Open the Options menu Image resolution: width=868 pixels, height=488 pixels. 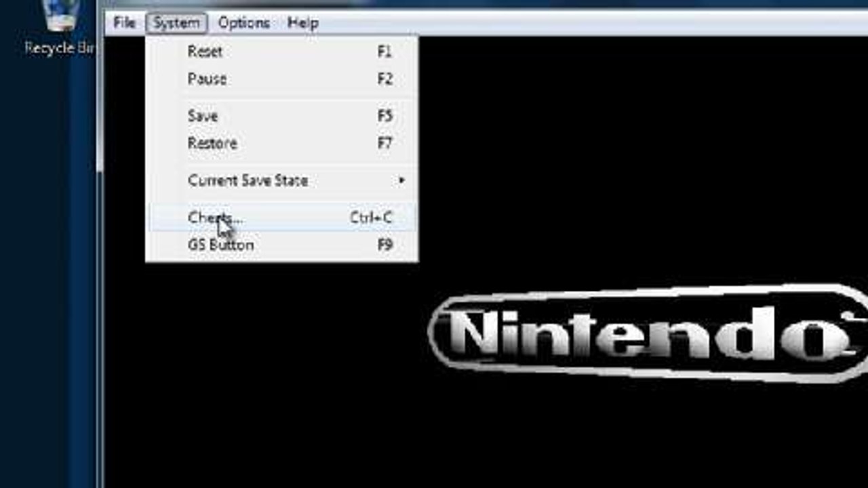click(x=243, y=23)
